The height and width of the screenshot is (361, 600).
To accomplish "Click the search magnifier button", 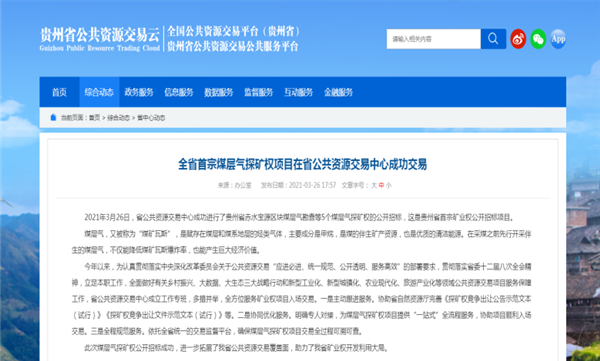I will click(x=493, y=39).
